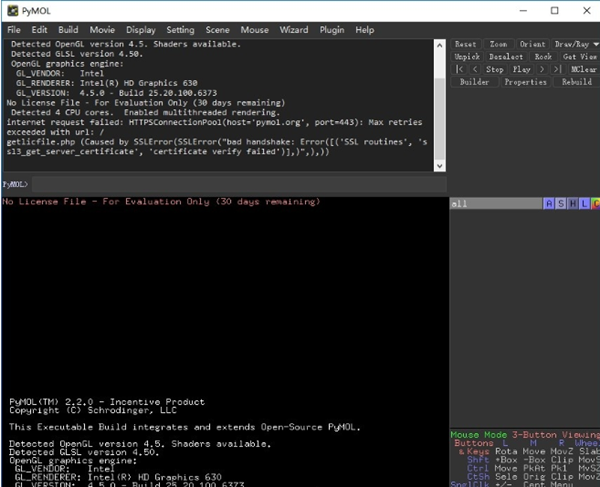Open the C (Color) menu for all
Image resolution: width=600 pixels, height=487 pixels.
coord(595,203)
